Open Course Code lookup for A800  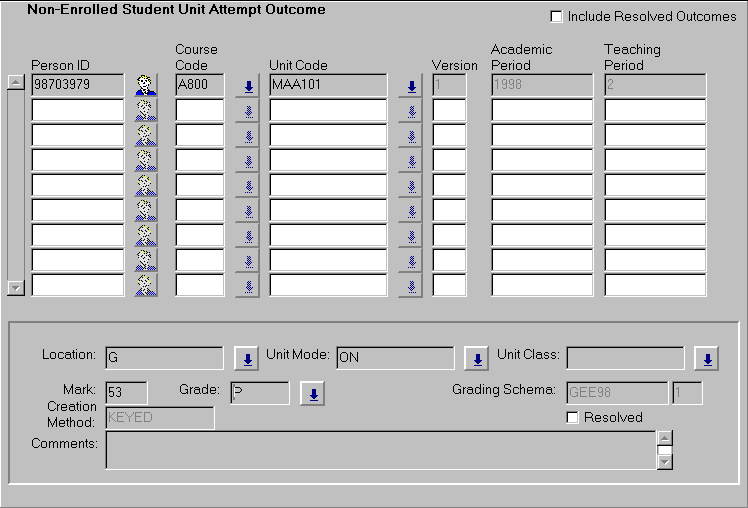[x=247, y=86]
